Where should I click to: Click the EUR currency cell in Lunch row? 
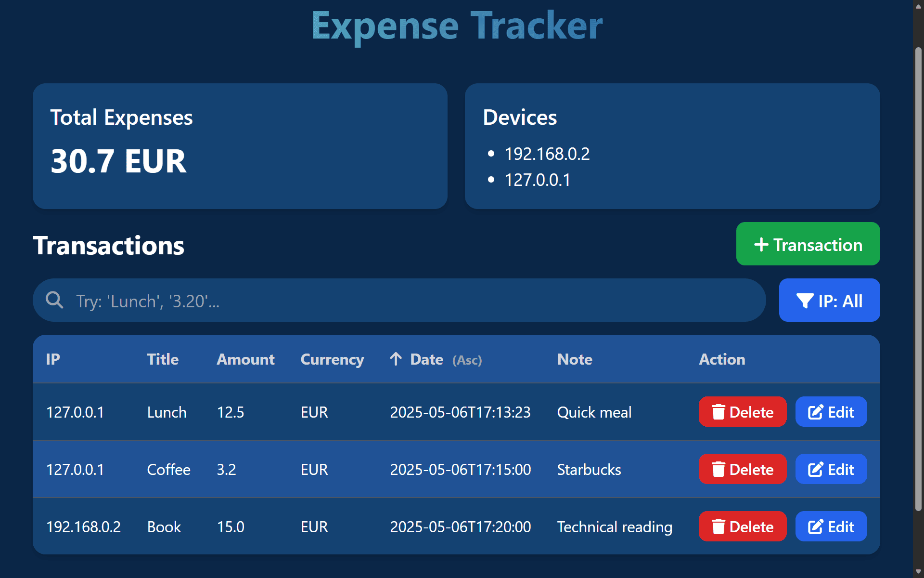314,412
